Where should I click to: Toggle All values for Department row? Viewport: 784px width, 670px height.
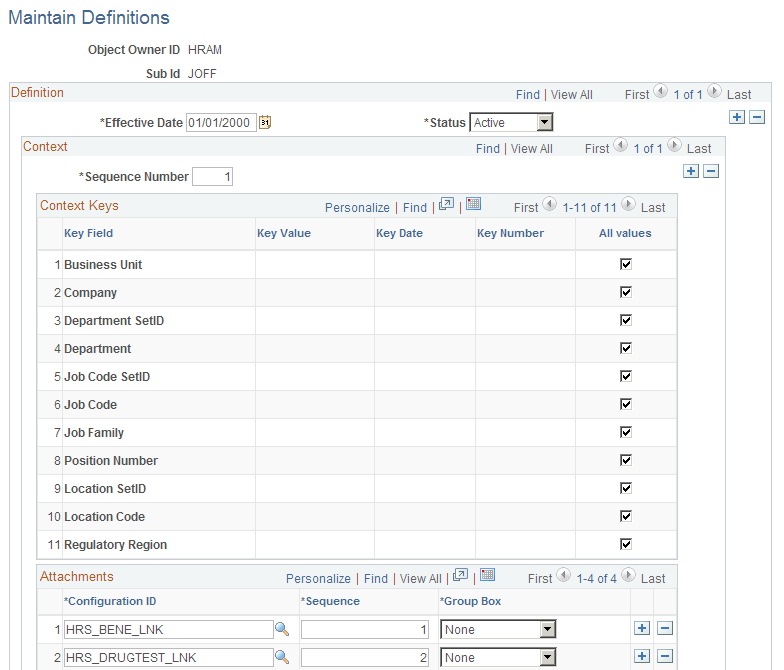[x=626, y=348]
